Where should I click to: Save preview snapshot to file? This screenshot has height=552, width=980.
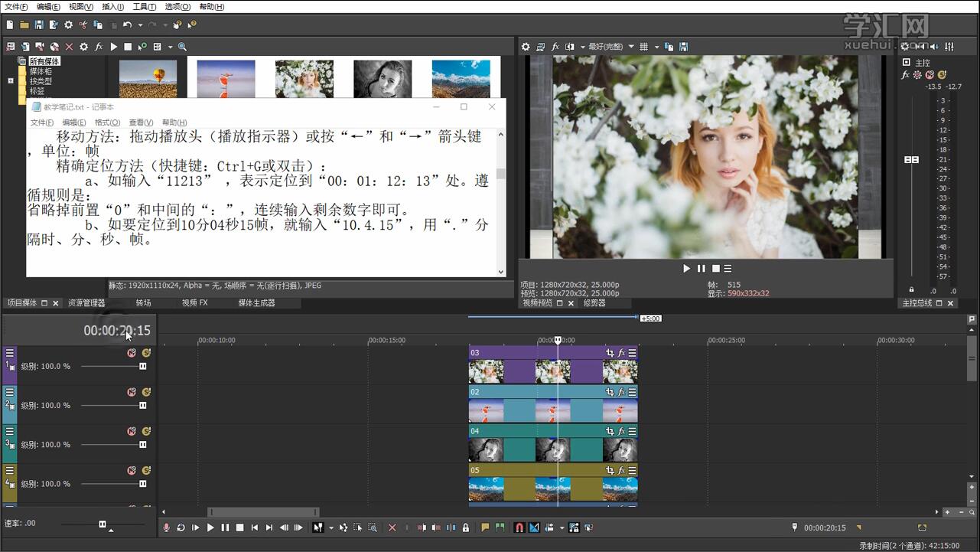pyautogui.click(x=683, y=47)
